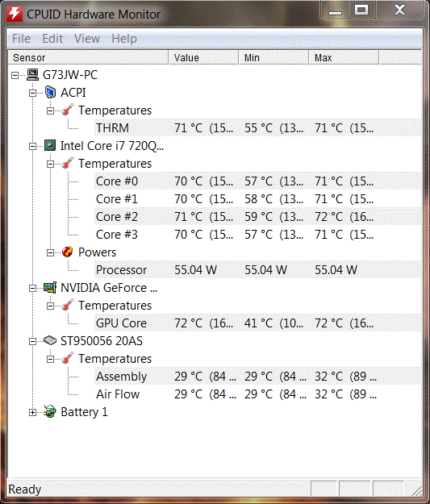430x504 pixels.
Task: Click the Intel Core i7 720Q label
Action: point(112,146)
